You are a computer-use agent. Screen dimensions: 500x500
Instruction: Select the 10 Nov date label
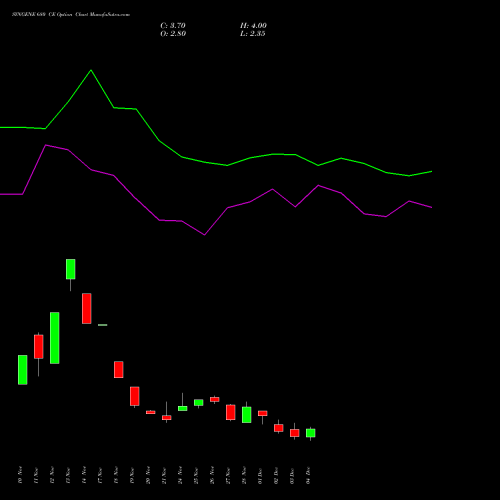20,475
